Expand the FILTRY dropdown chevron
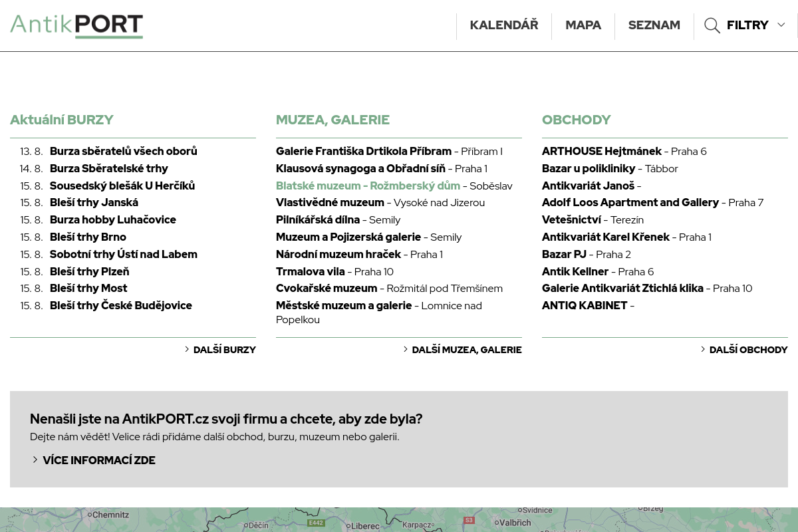 (781, 25)
